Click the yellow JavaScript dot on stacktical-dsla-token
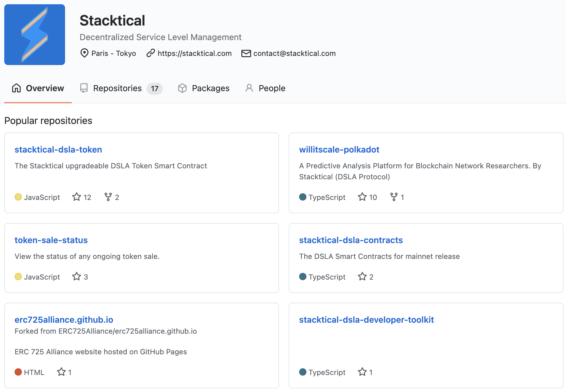This screenshot has height=392, width=566. (x=18, y=197)
